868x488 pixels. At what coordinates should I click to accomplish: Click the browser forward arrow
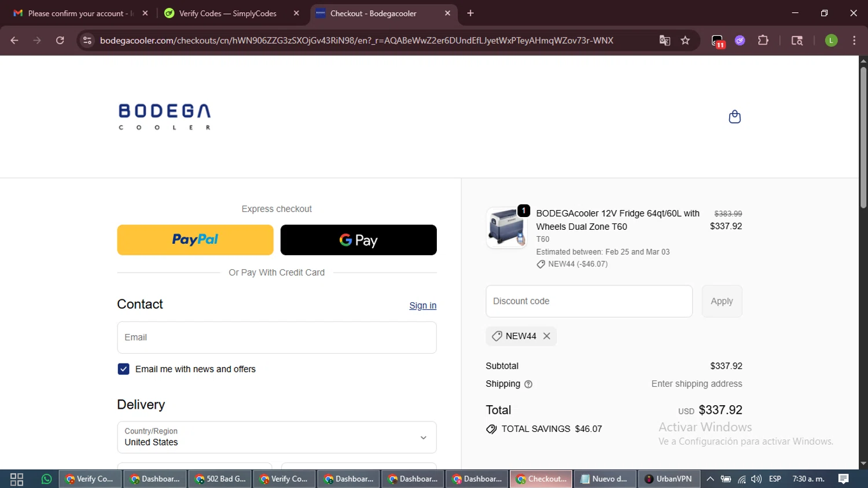coord(37,41)
